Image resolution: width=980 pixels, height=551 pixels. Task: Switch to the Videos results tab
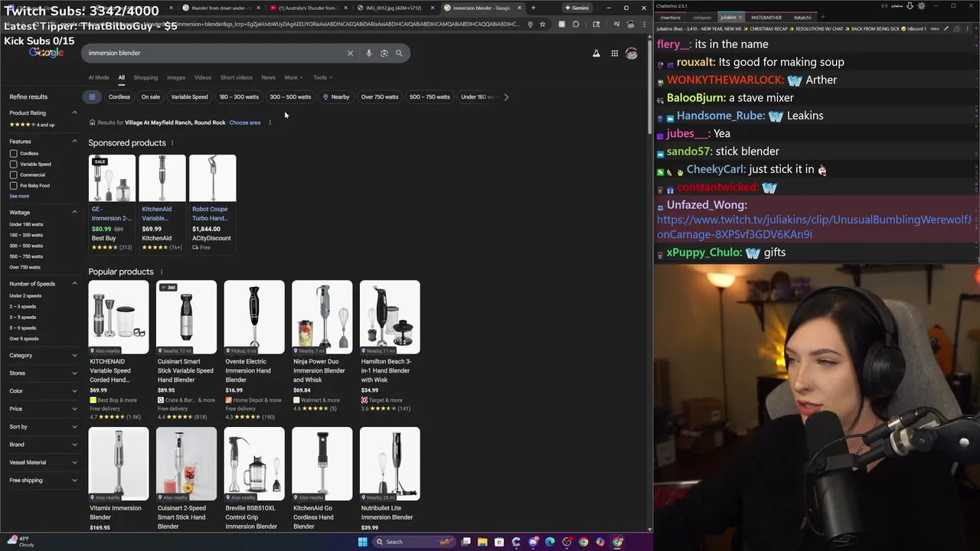click(203, 77)
